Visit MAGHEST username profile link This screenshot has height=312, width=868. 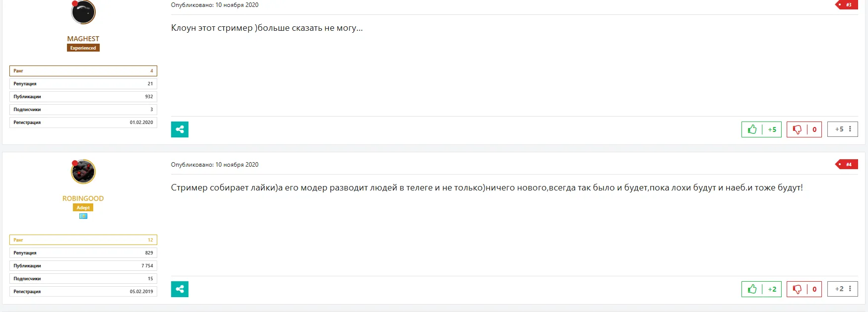83,39
